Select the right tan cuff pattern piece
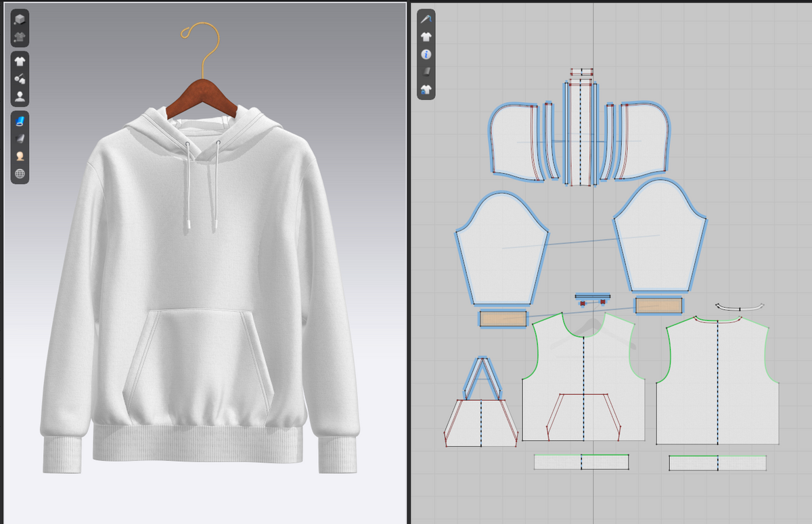The width and height of the screenshot is (812, 524). [658, 306]
